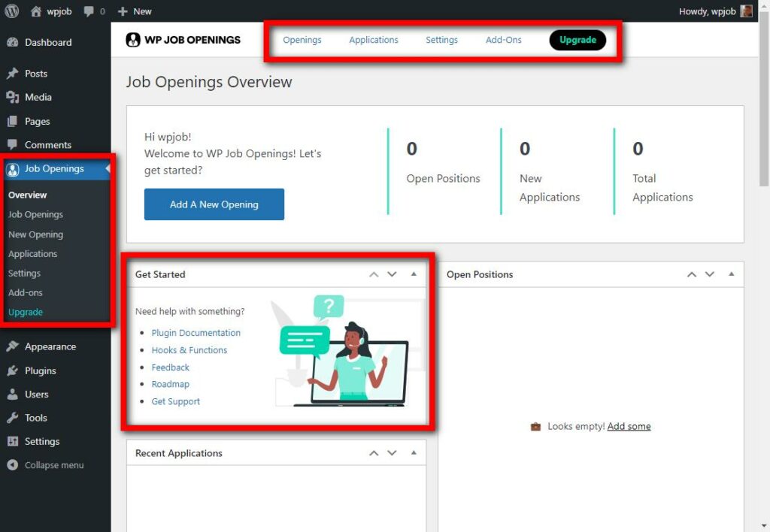Screen dimensions: 770x532
Task: Click the WP Job Openings logo
Action: click(x=183, y=40)
